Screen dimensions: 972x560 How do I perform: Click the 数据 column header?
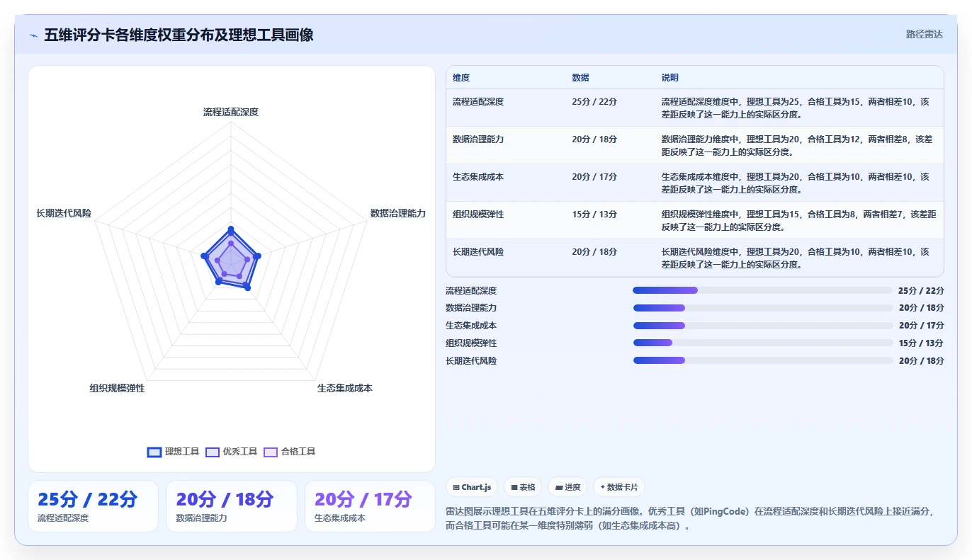580,78
